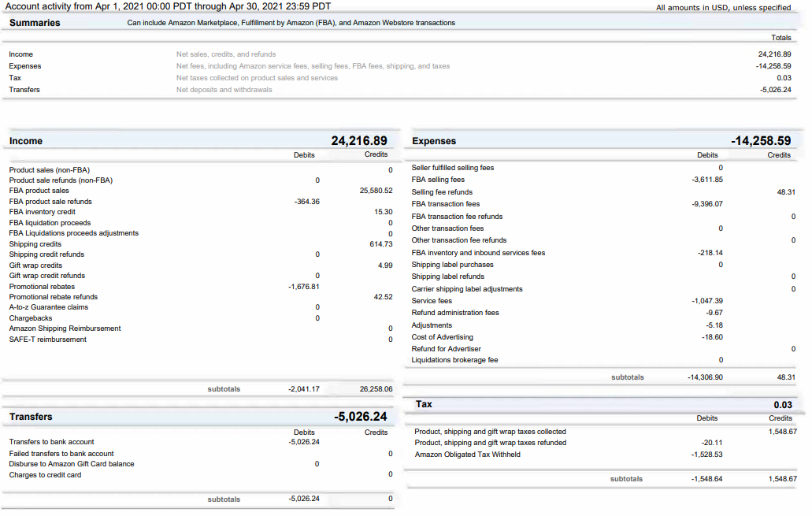Select 'Charges to credit card' row label
The image size is (812, 516).
tap(45, 475)
